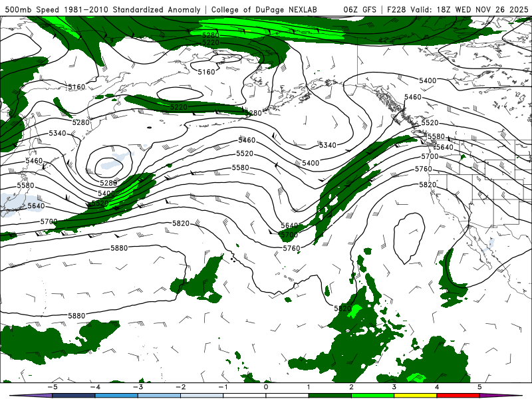Screen dimensions: 532x399
Task: Click the '−2' colorbar tick label
Action: pos(180,387)
